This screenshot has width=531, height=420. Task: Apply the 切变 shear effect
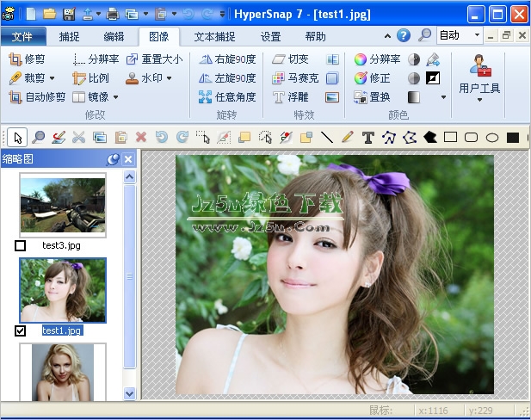(x=291, y=59)
